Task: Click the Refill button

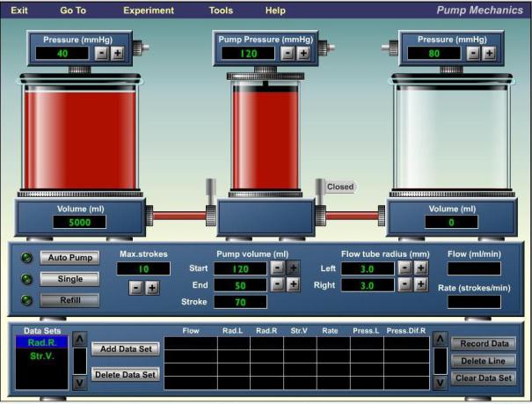Action: coord(69,300)
